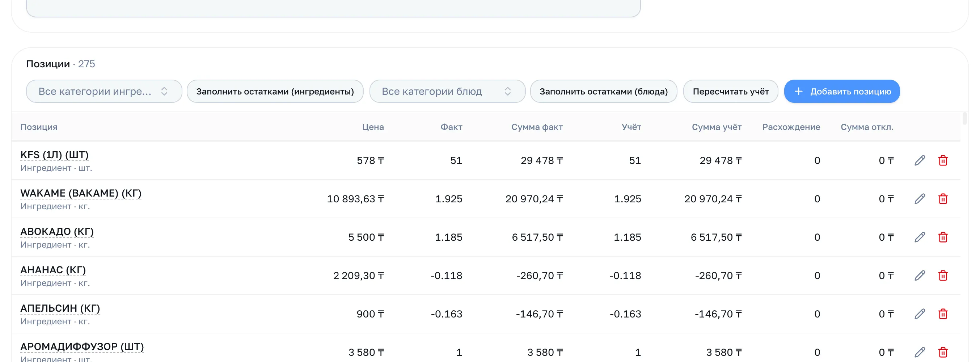
Task: Open the 'Все категории блюд' dropdown
Action: 447,91
